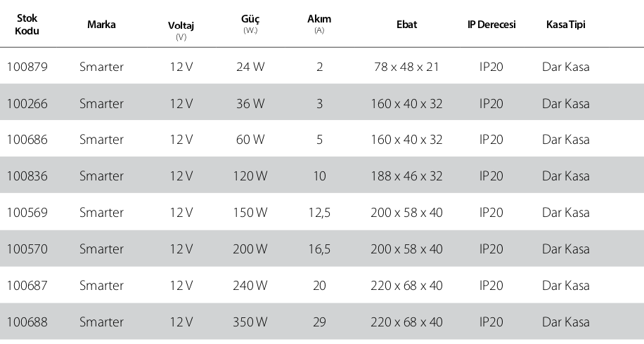644x344 pixels.
Task: Select stock code 100686
Action: (27, 140)
